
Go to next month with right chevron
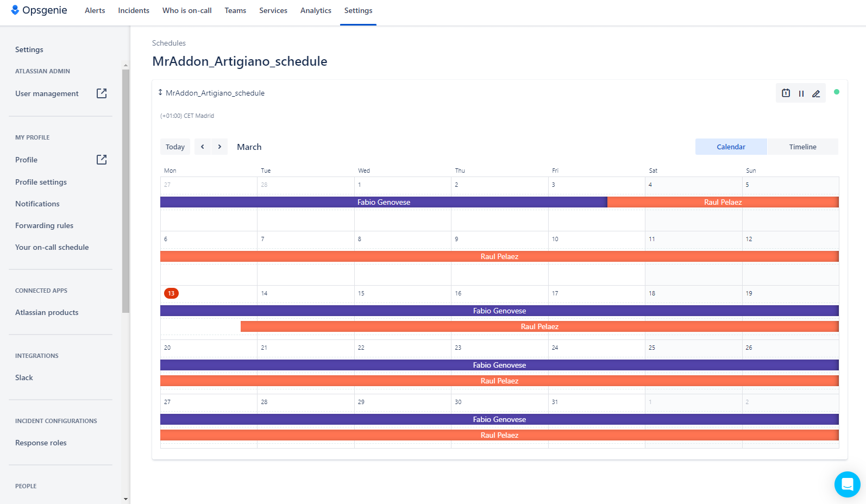(x=219, y=147)
